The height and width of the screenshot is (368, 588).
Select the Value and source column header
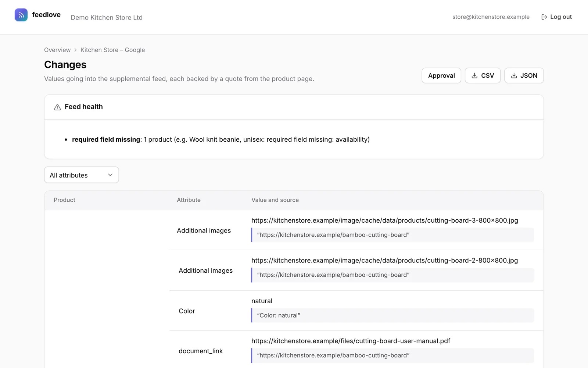click(275, 200)
